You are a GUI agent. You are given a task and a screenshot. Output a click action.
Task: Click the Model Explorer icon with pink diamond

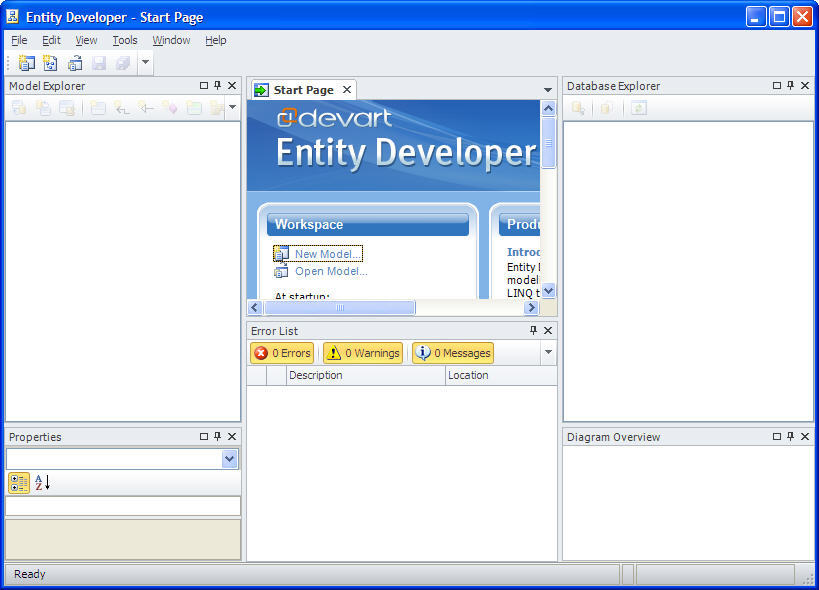(x=170, y=108)
